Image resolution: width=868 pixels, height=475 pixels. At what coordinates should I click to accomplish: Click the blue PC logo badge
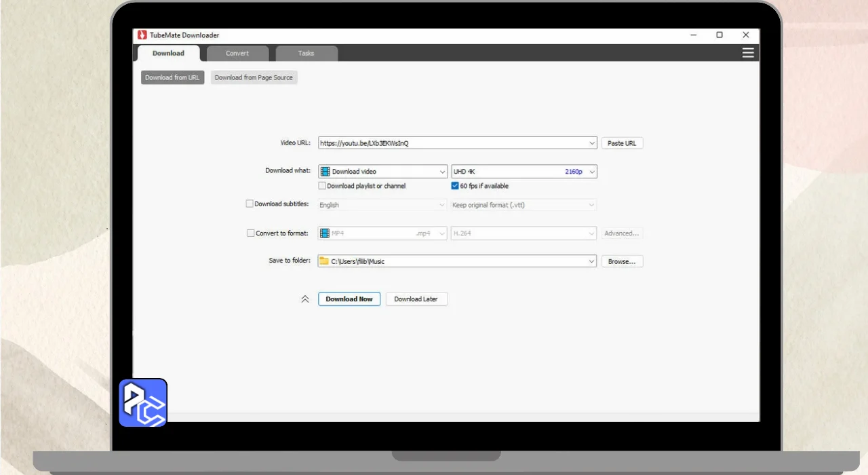point(143,403)
